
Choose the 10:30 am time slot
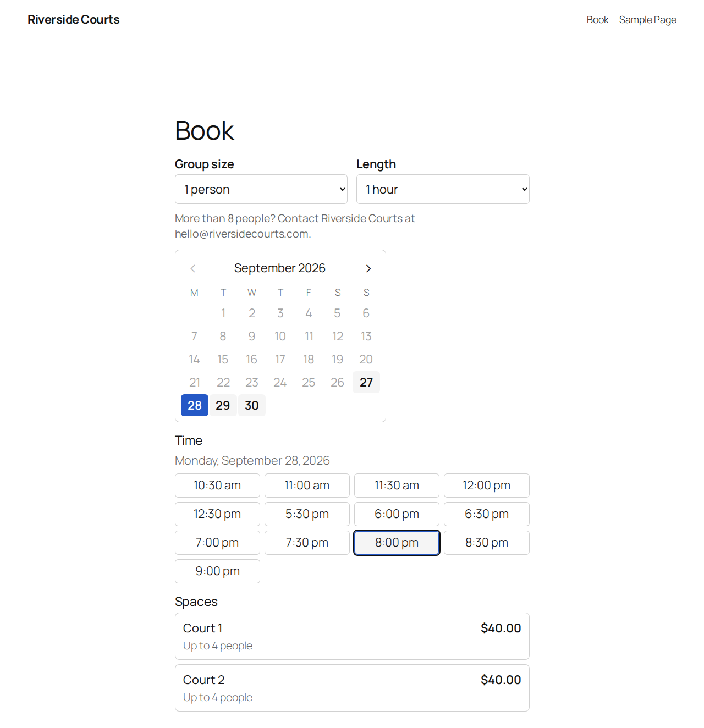point(217,486)
